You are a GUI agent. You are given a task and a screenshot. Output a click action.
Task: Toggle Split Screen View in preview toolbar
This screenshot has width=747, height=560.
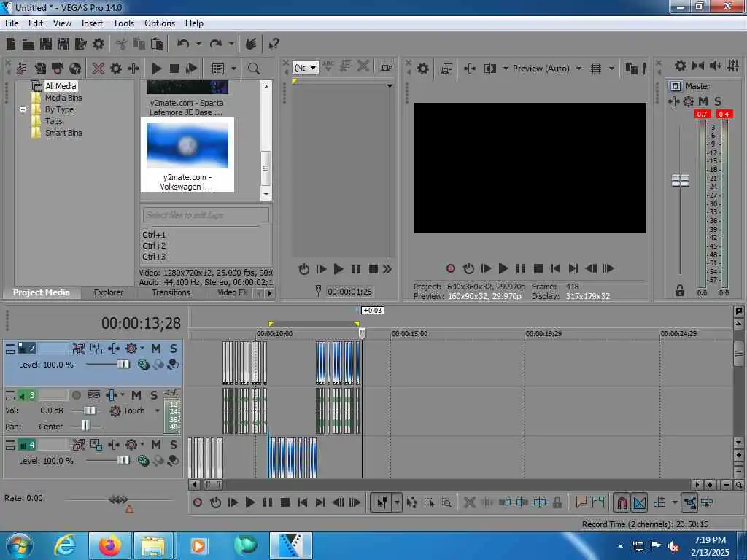pyautogui.click(x=489, y=69)
